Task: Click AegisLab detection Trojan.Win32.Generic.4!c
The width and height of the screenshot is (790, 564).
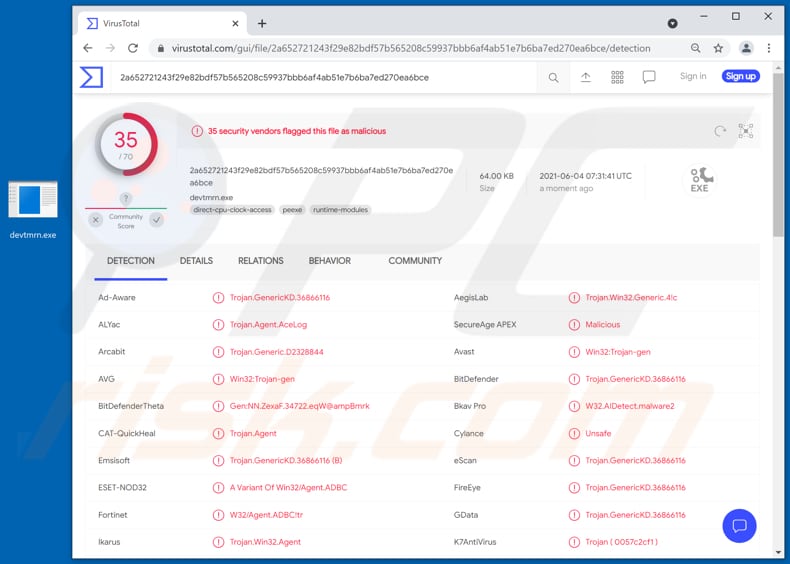Action: pyautogui.click(x=631, y=298)
